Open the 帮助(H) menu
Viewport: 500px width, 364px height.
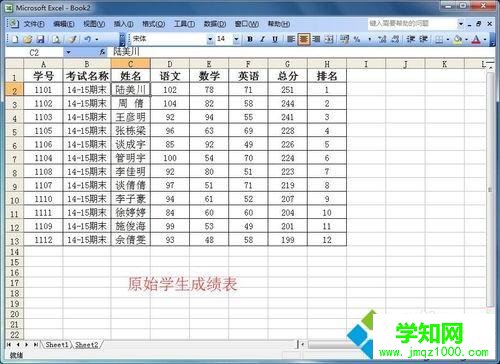(x=279, y=24)
